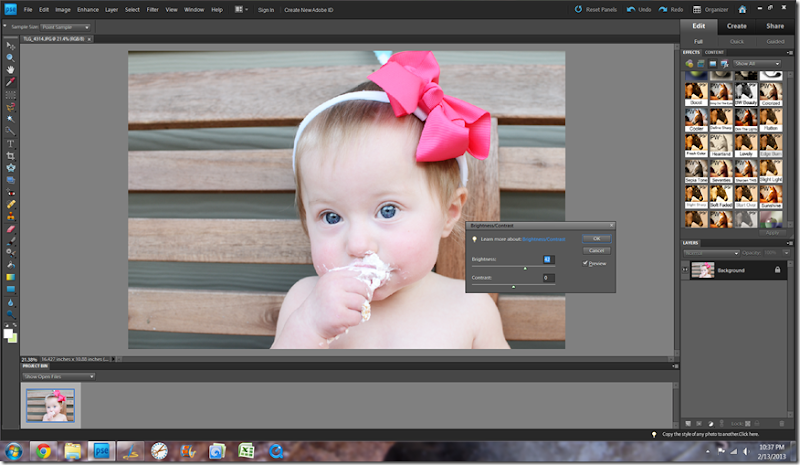
Task: Click the Contrast value input field
Action: click(x=548, y=277)
